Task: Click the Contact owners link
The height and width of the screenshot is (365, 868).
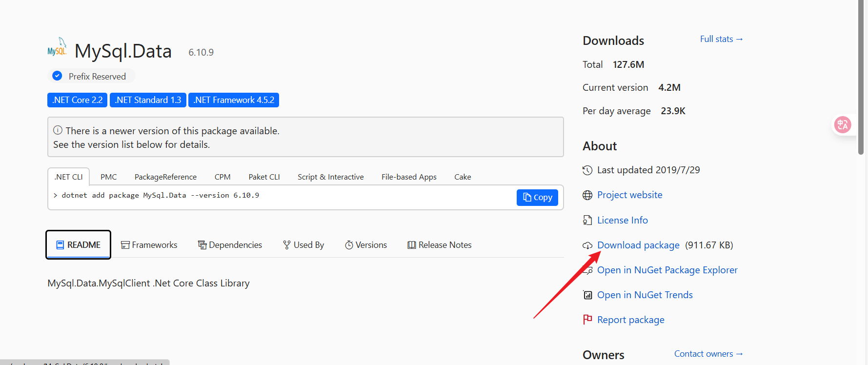Action: point(708,354)
